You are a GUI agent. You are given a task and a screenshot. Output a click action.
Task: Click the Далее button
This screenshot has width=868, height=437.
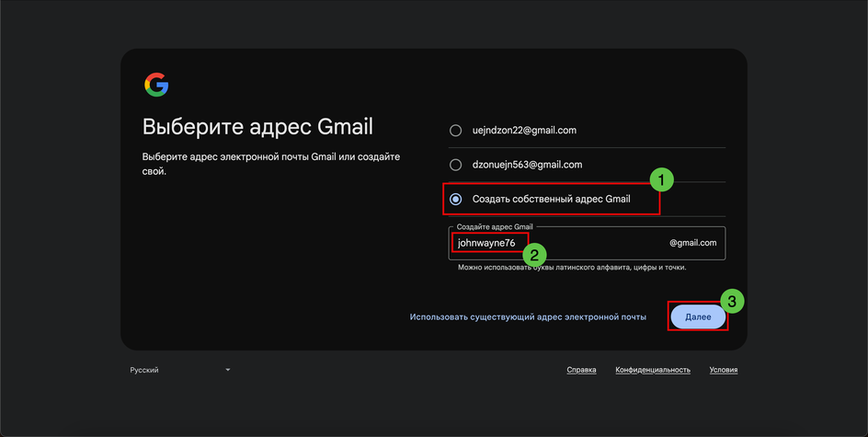click(698, 316)
